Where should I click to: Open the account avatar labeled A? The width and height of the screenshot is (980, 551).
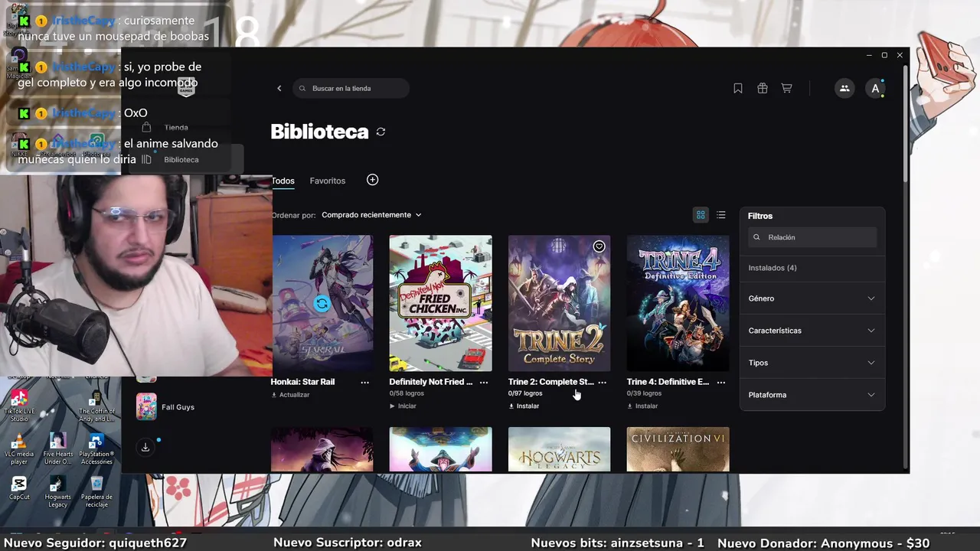(875, 88)
